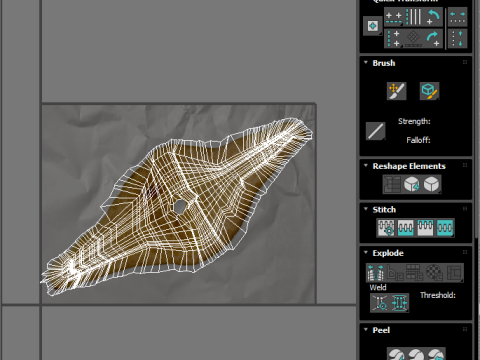The image size is (480, 360).
Task: Click the fully teal Stitch Custom icon
Action: (445, 228)
